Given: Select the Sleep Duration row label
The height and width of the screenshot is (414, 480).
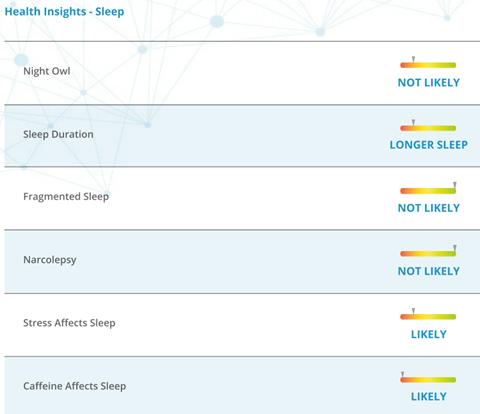Looking at the screenshot, I should [x=58, y=134].
